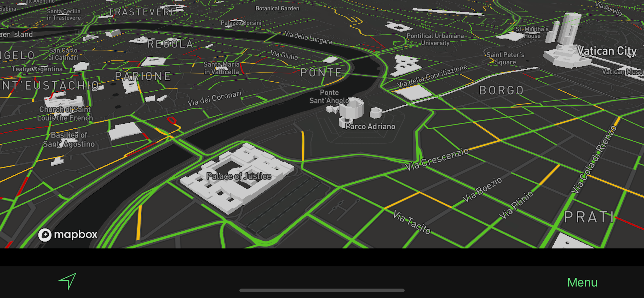
Task: Tap the red circular road marker
Action: (172, 120)
